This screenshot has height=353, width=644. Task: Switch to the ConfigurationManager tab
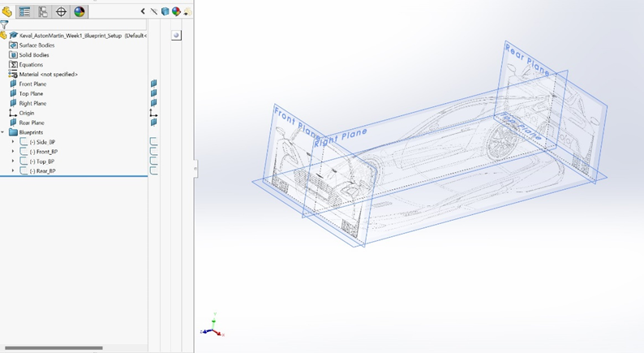(43, 11)
